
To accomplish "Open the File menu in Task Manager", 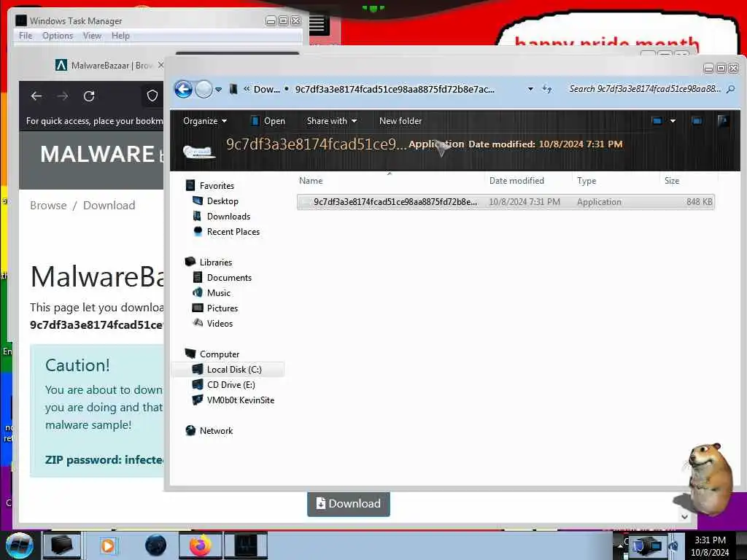I will pos(26,36).
